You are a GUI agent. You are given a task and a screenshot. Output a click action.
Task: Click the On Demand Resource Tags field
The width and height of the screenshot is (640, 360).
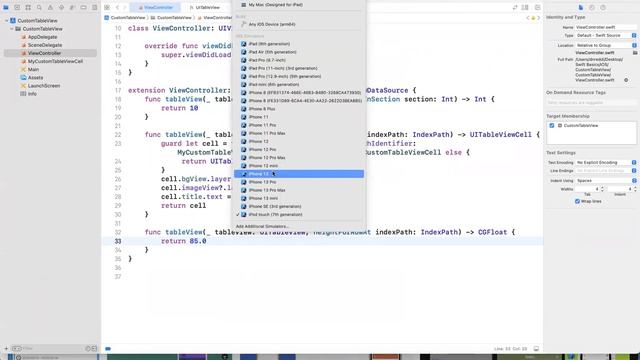(x=591, y=102)
